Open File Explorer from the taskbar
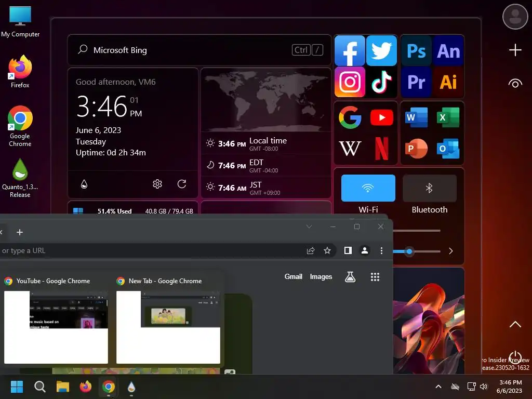The image size is (532, 399). tap(63, 387)
